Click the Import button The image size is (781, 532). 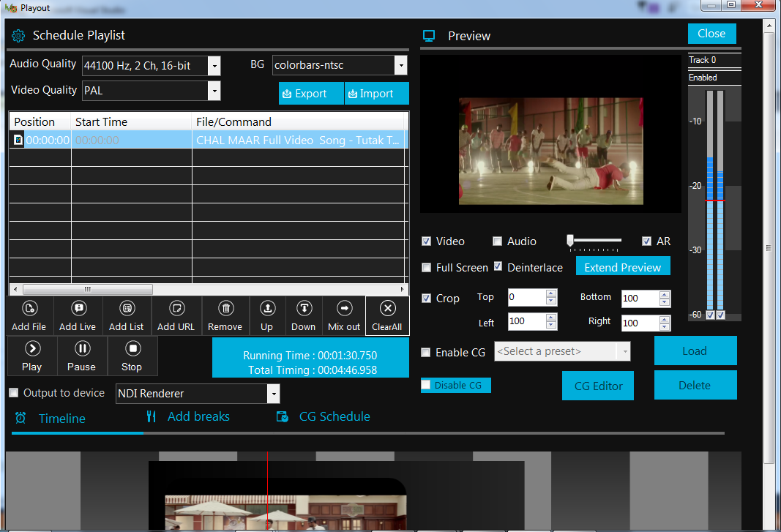[x=376, y=93]
